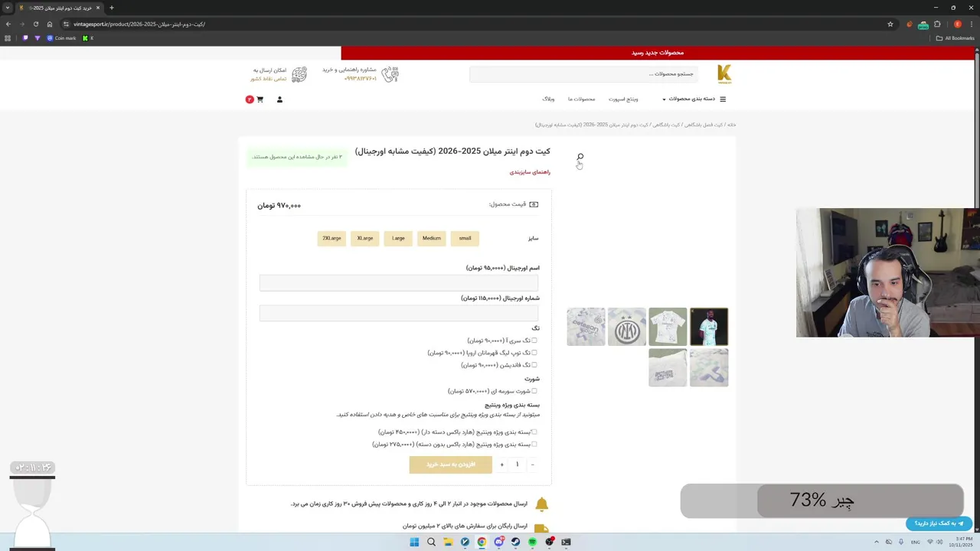Image resolution: width=980 pixels, height=551 pixels.
Task: Click کیت باشگاهی breadcrumb link
Action: pyautogui.click(x=665, y=125)
